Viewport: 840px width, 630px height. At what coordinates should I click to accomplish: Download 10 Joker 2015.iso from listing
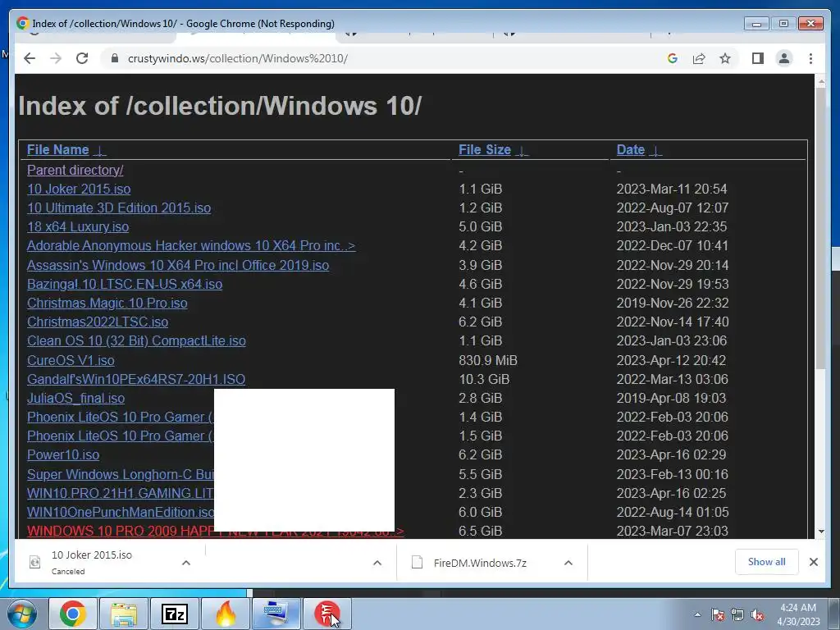pyautogui.click(x=79, y=189)
